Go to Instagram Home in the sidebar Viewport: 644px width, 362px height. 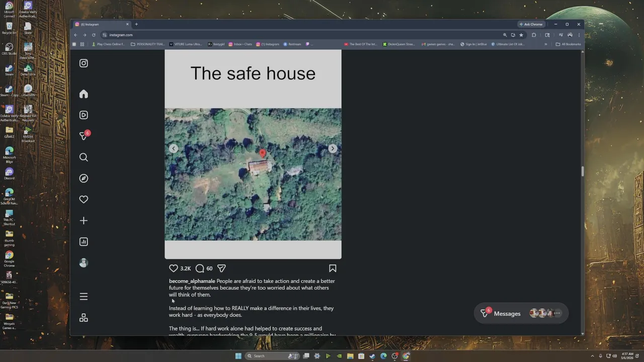click(x=84, y=94)
